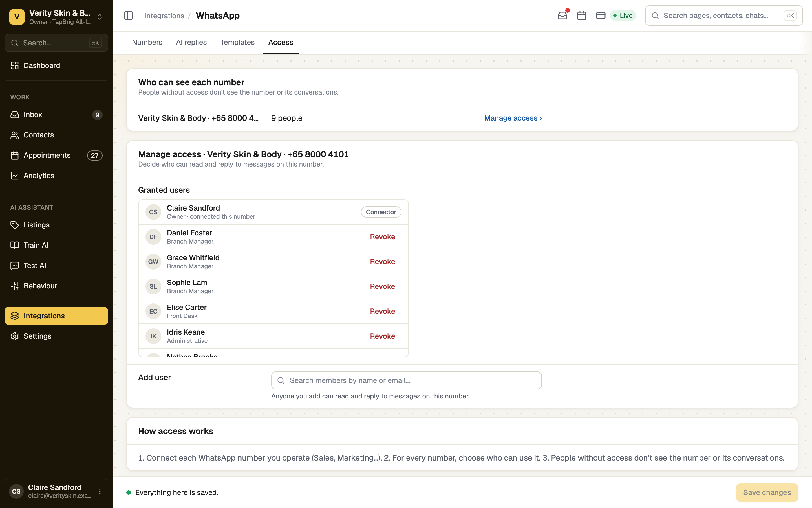Switch to the AI replies tab
The image size is (812, 508).
pyautogui.click(x=191, y=42)
